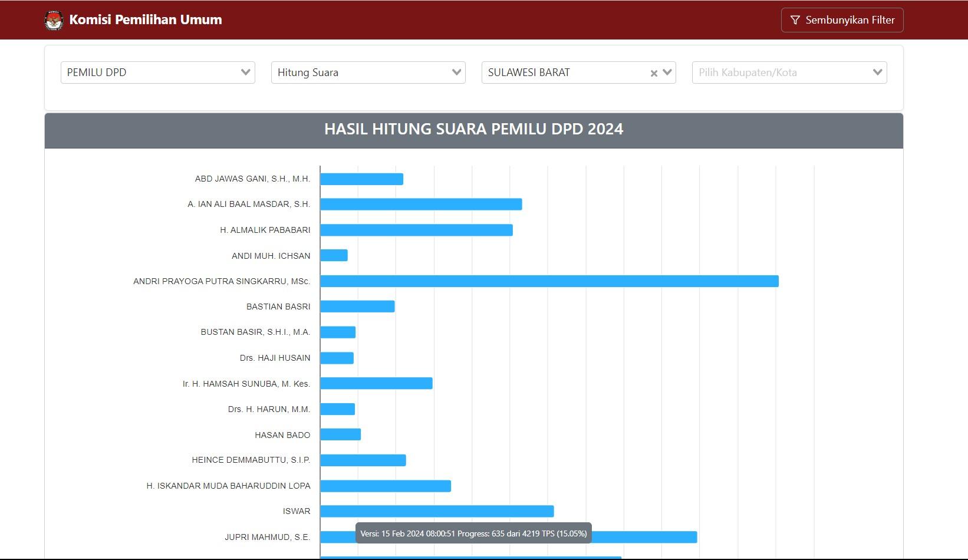The height and width of the screenshot is (560, 968).
Task: Click the vote bar for ANDRI PRAYOGA PUTRA SINGKARRU
Action: pyautogui.click(x=548, y=281)
